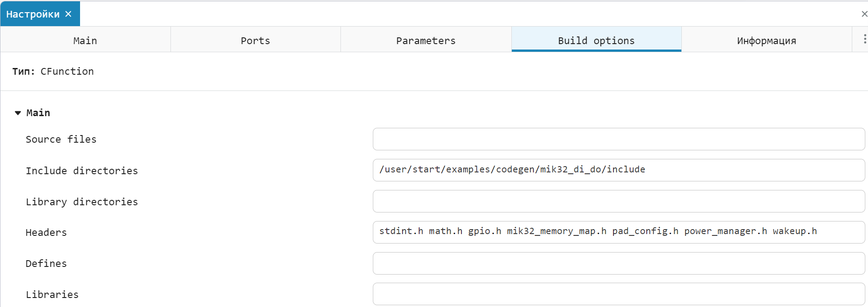Close the Настройки tab with its X icon

[68, 14]
